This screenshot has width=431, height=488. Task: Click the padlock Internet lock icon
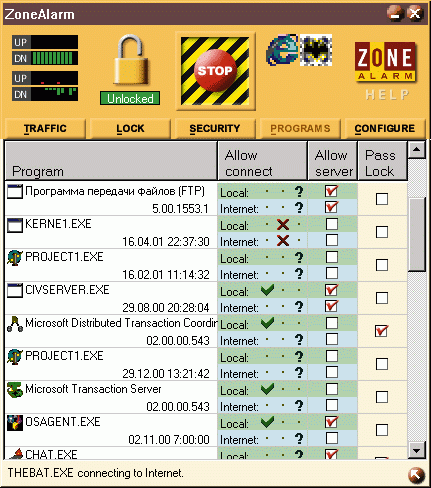(x=131, y=60)
